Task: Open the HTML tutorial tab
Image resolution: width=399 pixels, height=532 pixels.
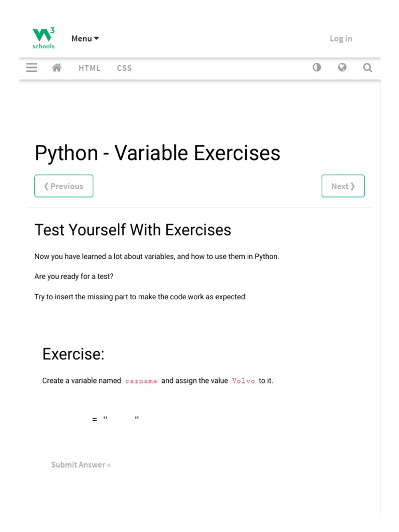Action: click(x=89, y=68)
